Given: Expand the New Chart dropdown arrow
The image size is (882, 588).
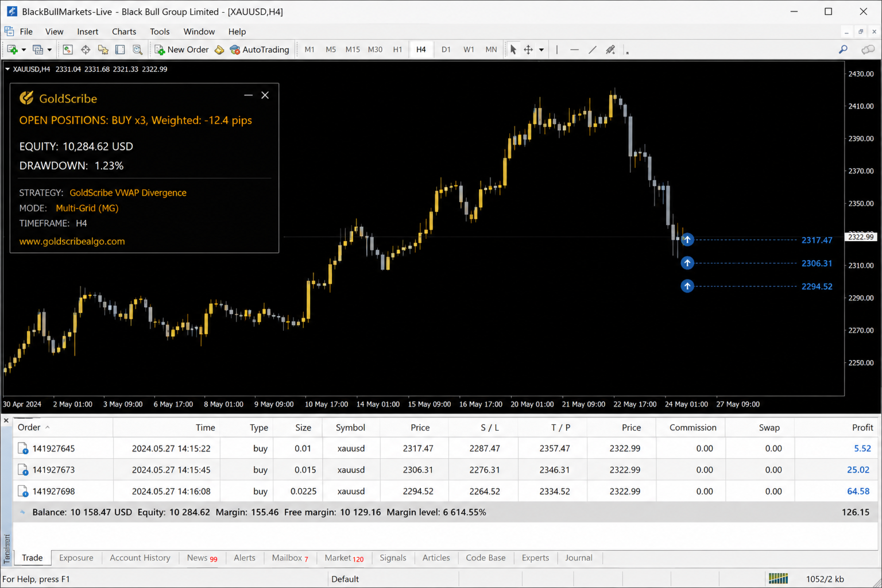Looking at the screenshot, I should (24, 50).
